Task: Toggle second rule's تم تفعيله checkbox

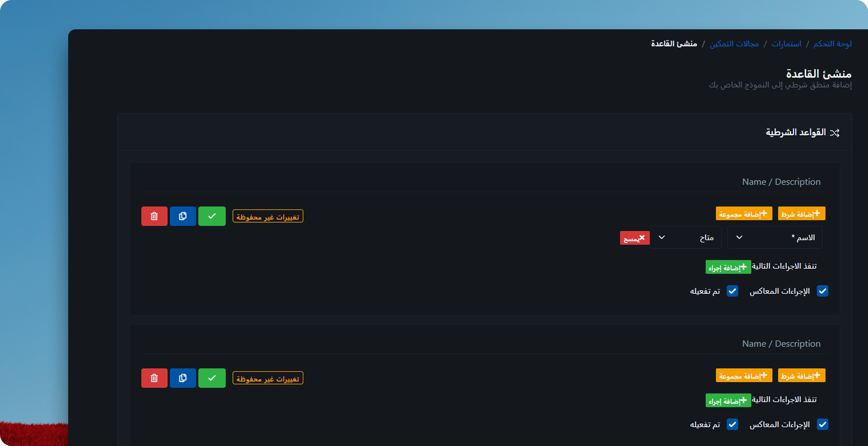Action: (732, 424)
